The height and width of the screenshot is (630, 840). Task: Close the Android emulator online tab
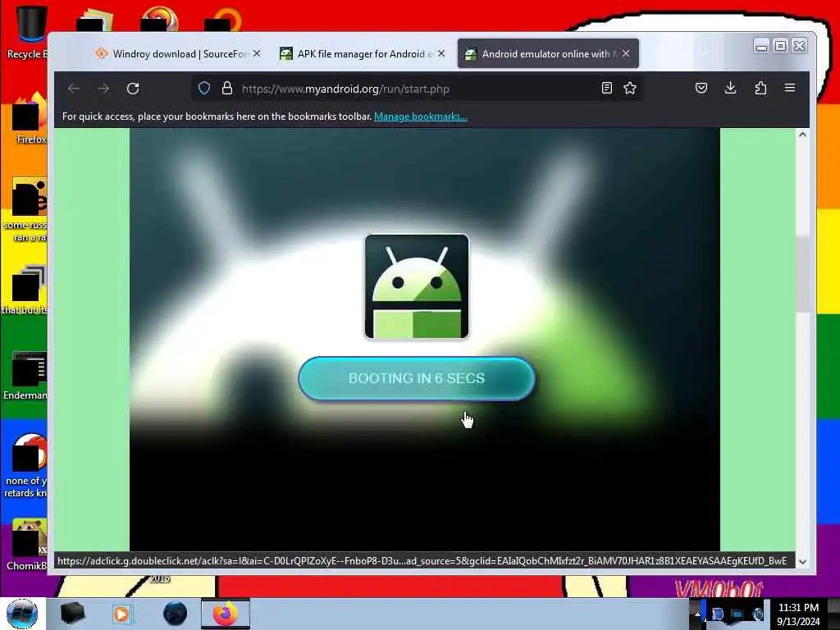click(626, 53)
